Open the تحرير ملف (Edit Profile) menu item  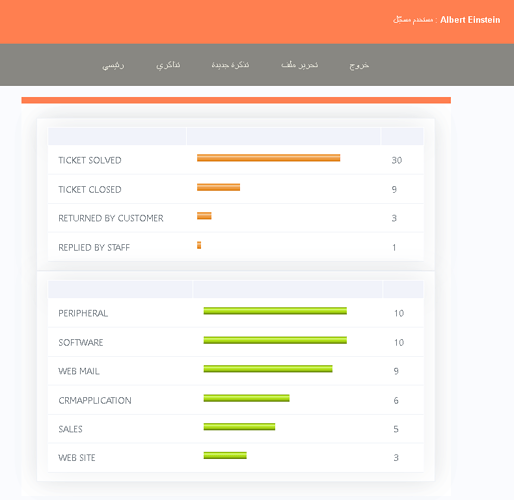click(299, 65)
